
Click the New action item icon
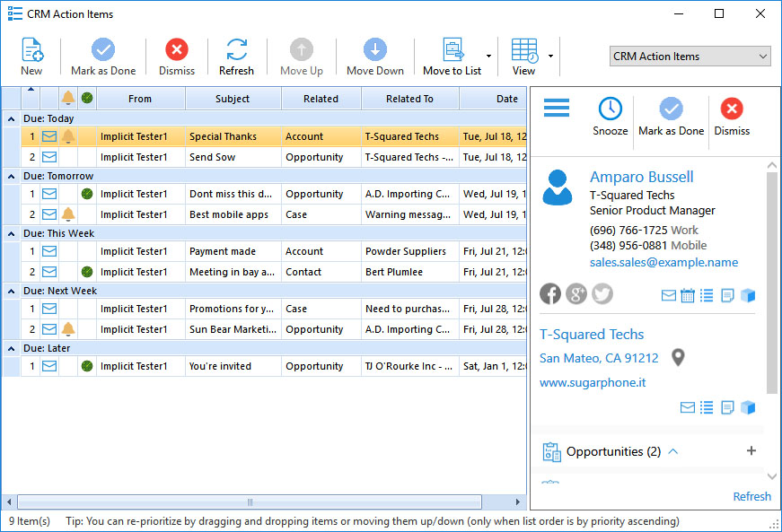[31, 56]
